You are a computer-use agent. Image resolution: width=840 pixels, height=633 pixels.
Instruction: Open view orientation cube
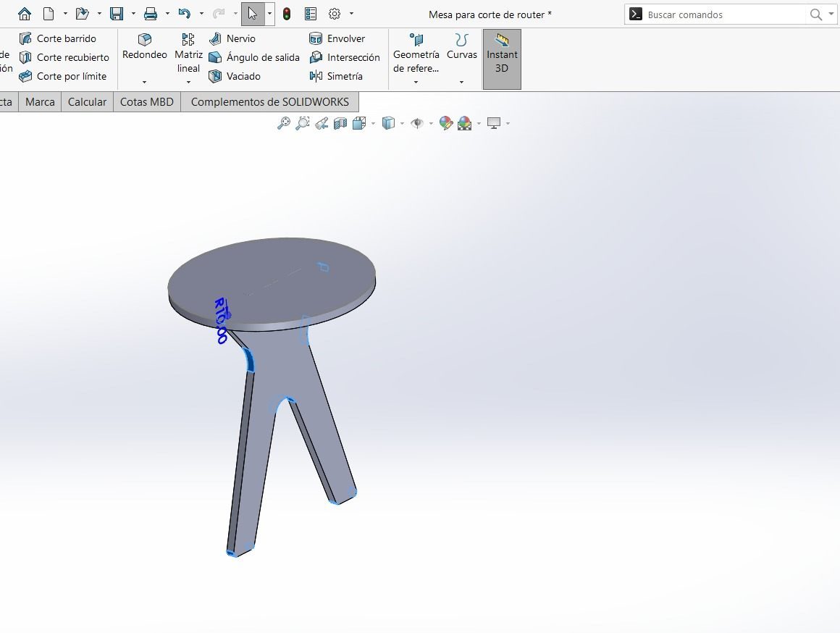coord(359,123)
